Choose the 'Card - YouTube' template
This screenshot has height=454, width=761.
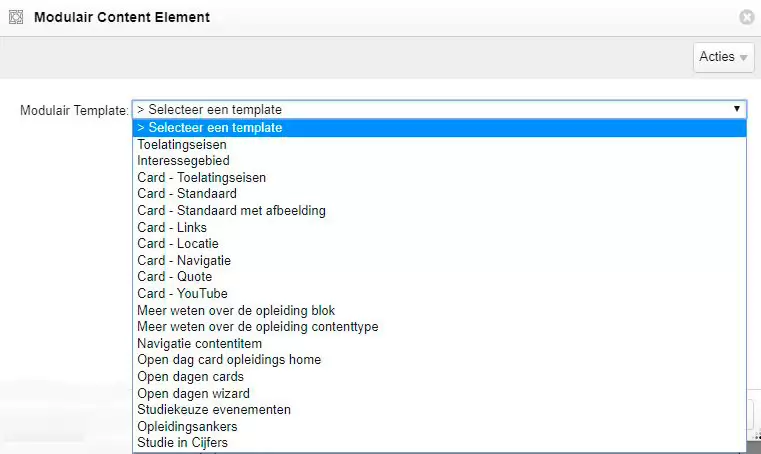coord(182,293)
